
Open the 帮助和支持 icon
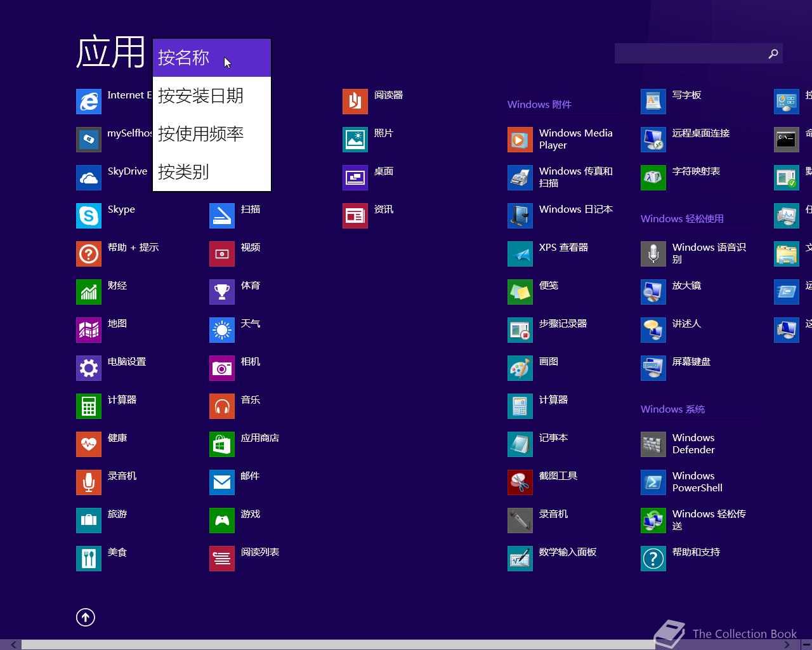(x=653, y=559)
